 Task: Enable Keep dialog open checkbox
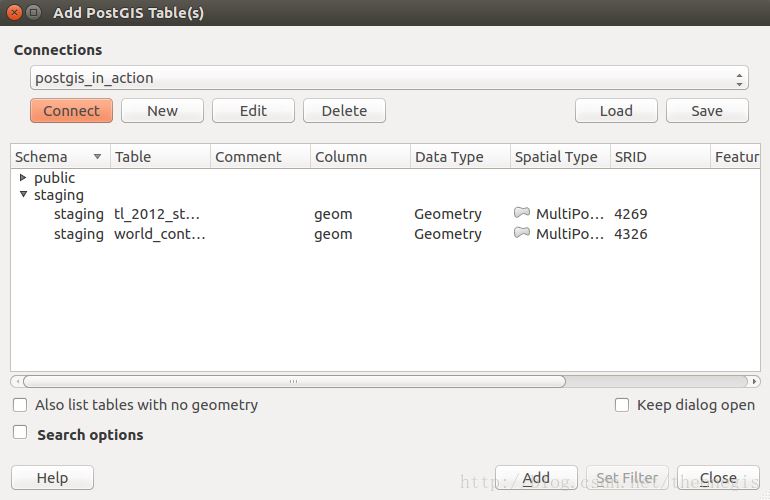tap(622, 405)
